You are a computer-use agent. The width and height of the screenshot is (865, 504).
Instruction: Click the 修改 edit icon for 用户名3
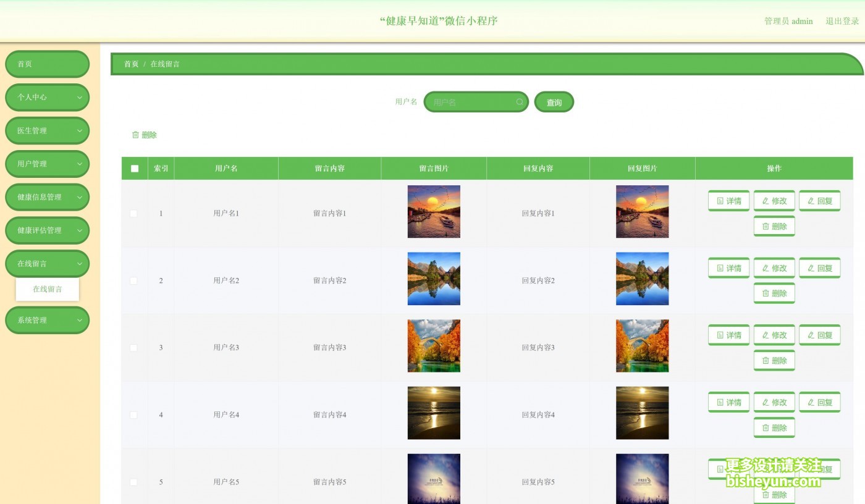click(766, 335)
